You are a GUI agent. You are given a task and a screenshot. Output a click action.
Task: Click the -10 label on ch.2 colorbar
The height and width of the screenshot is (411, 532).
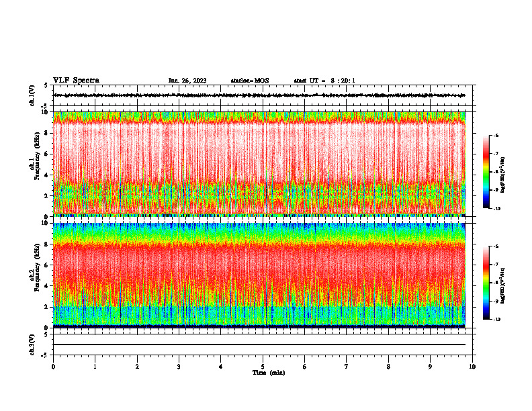click(x=496, y=320)
